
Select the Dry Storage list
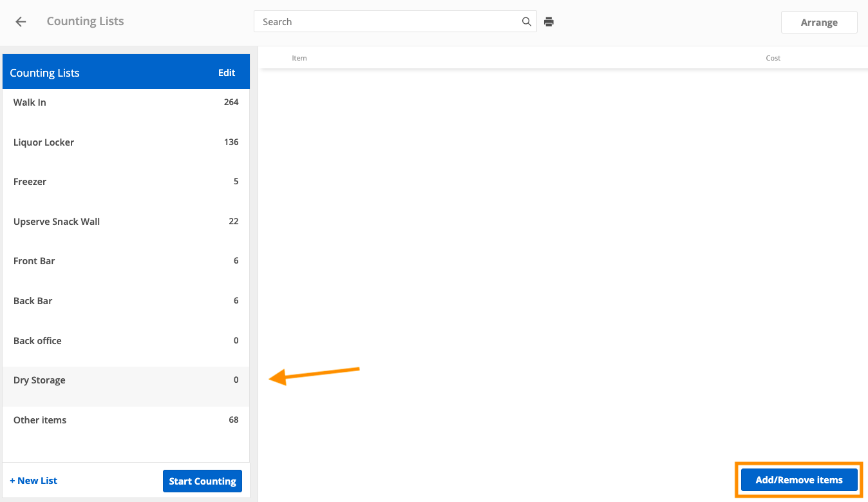[x=126, y=380]
